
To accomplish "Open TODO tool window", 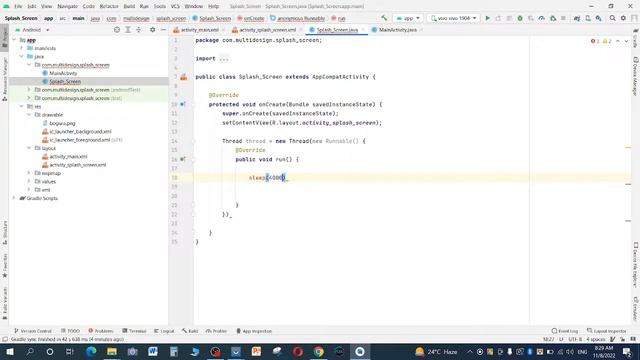I will (70, 331).
